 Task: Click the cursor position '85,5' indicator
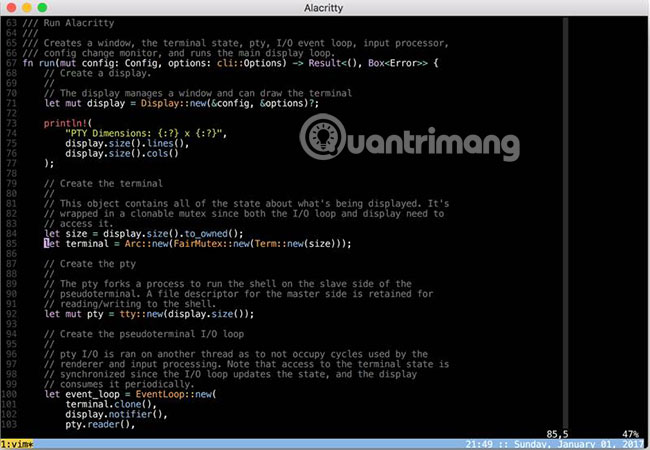(x=557, y=434)
